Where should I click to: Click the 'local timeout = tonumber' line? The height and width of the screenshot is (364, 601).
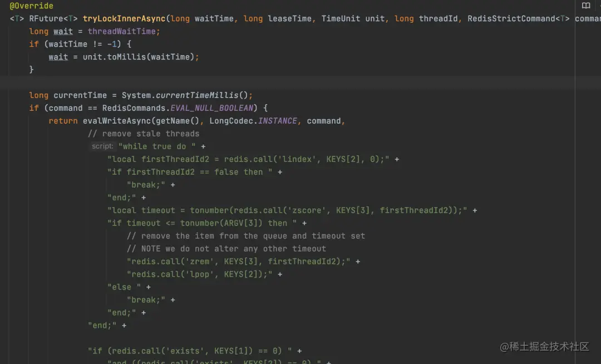287,210
